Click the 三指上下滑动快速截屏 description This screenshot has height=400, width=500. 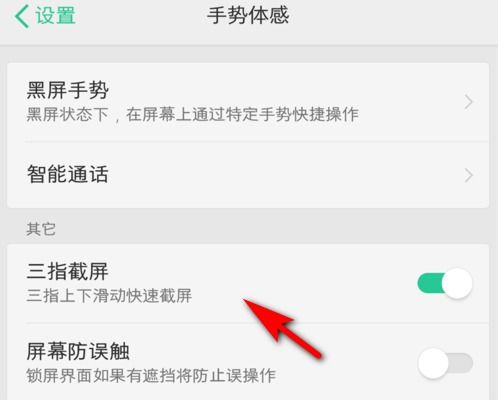point(109,296)
